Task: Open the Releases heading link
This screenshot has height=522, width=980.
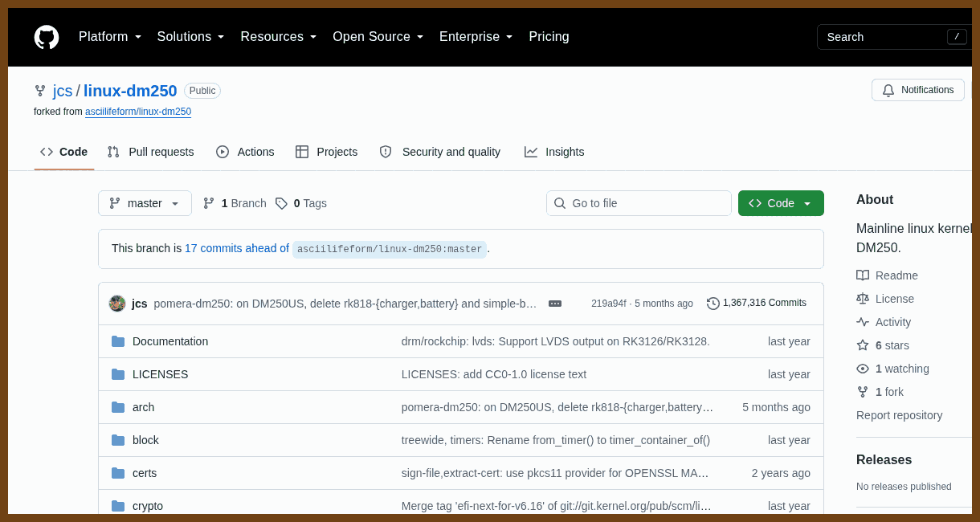Action: coord(884,460)
